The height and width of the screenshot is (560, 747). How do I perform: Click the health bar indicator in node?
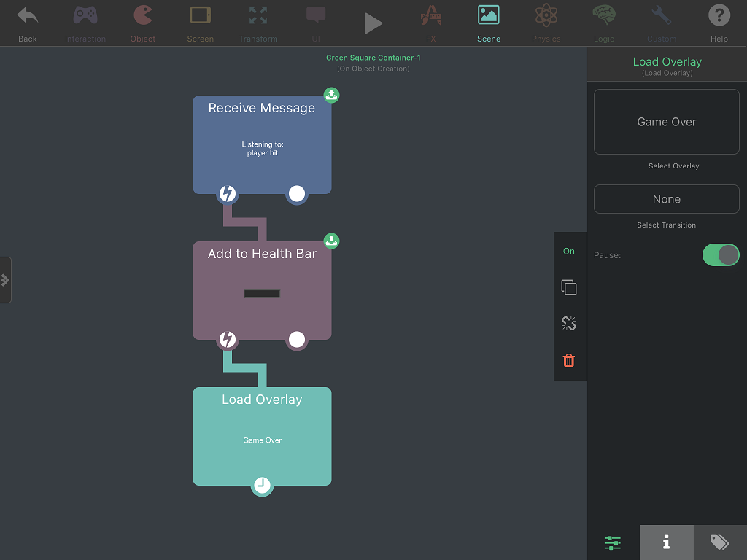click(x=262, y=294)
